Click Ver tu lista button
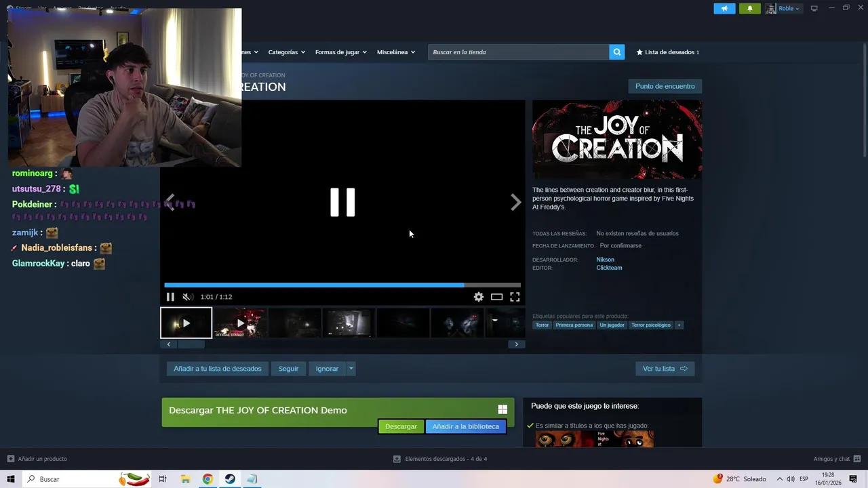868x488 pixels. coord(665,369)
